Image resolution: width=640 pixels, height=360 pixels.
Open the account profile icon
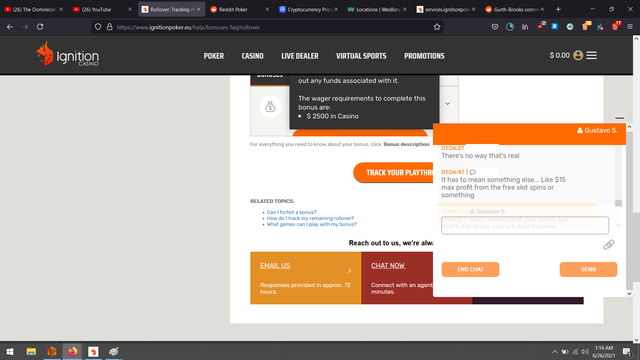[x=578, y=55]
